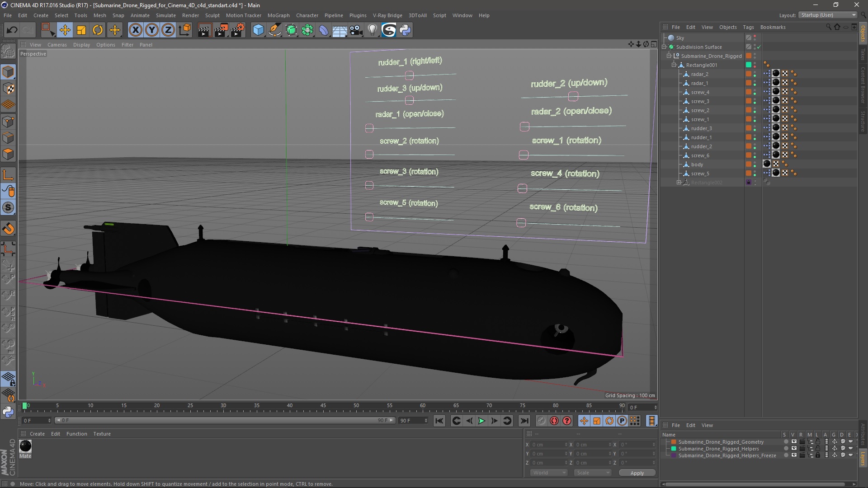
Task: Play the animation forward
Action: click(x=481, y=421)
